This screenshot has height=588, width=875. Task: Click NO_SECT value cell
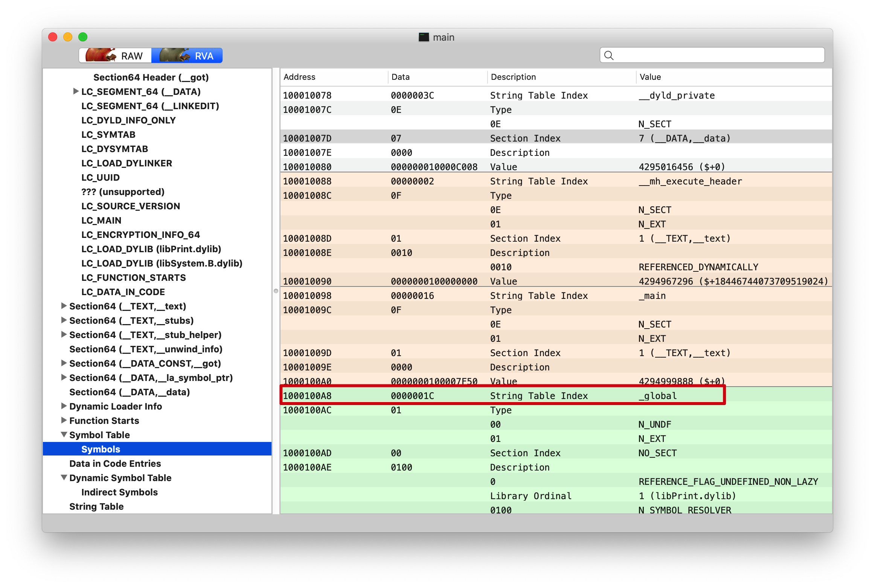[x=657, y=453]
